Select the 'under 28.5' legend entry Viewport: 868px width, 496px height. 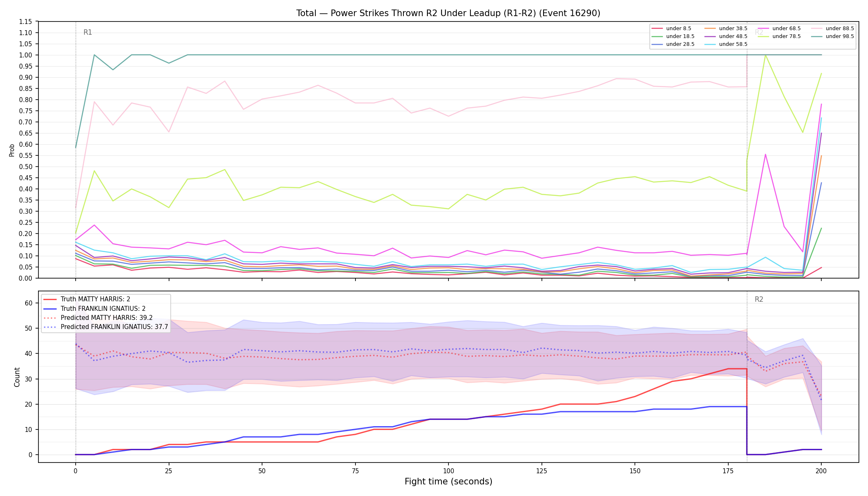(x=673, y=44)
